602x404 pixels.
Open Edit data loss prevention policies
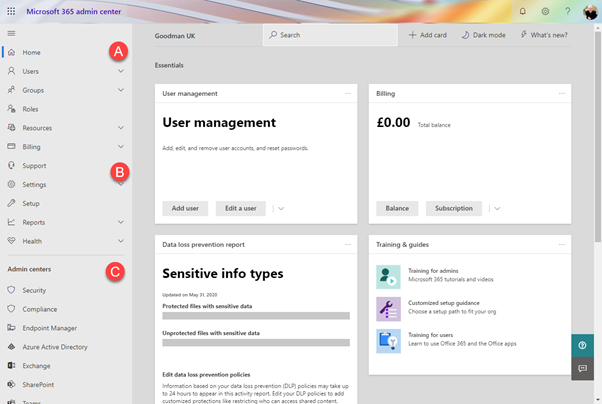[x=206, y=374]
